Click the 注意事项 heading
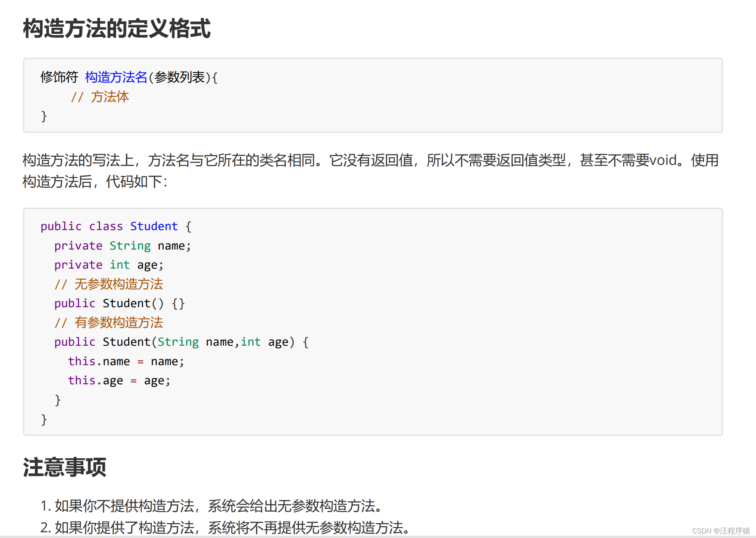The width and height of the screenshot is (756, 538). pos(64,467)
